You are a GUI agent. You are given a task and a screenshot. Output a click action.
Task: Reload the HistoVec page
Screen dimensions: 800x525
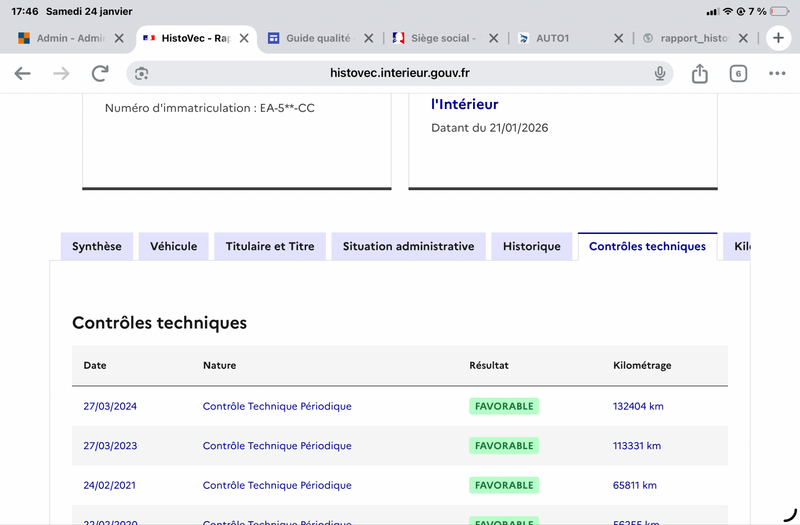(x=100, y=73)
